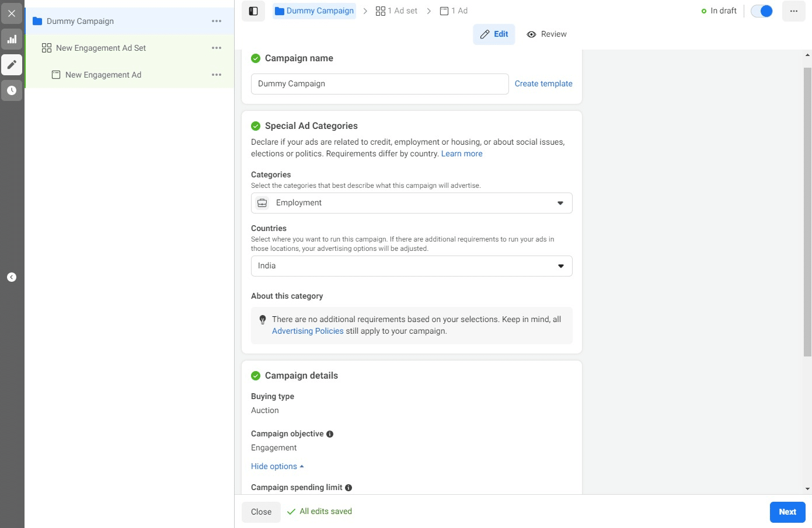Open the Employment categories dropdown
The height and width of the screenshot is (528, 812).
click(x=412, y=203)
